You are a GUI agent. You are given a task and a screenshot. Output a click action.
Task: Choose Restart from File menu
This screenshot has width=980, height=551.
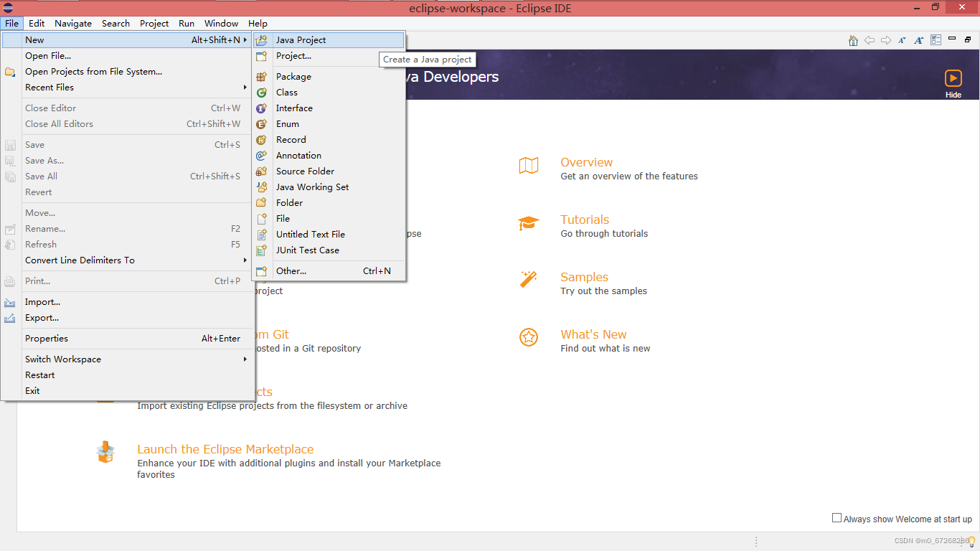point(128,375)
